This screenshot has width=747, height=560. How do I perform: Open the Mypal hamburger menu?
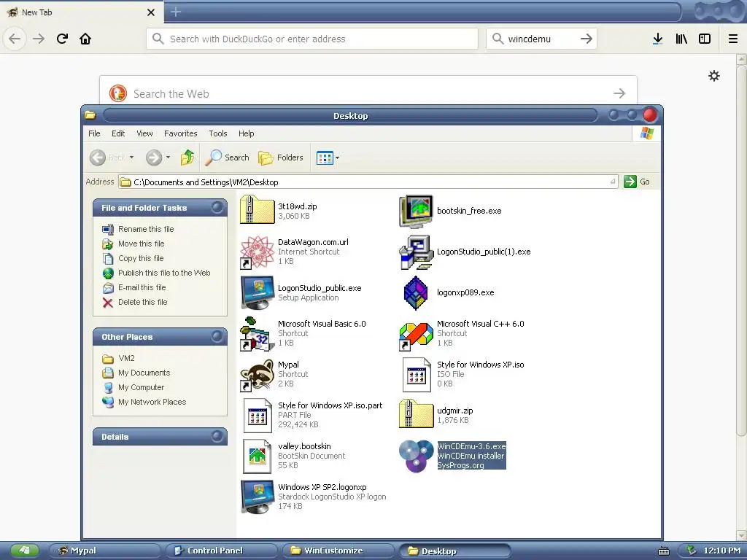point(733,39)
